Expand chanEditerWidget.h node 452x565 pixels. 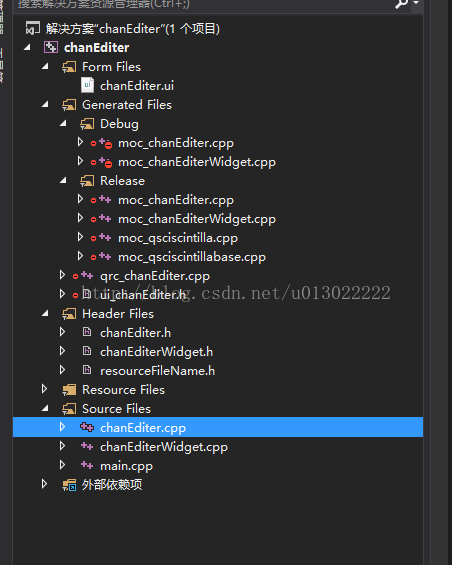(62, 351)
